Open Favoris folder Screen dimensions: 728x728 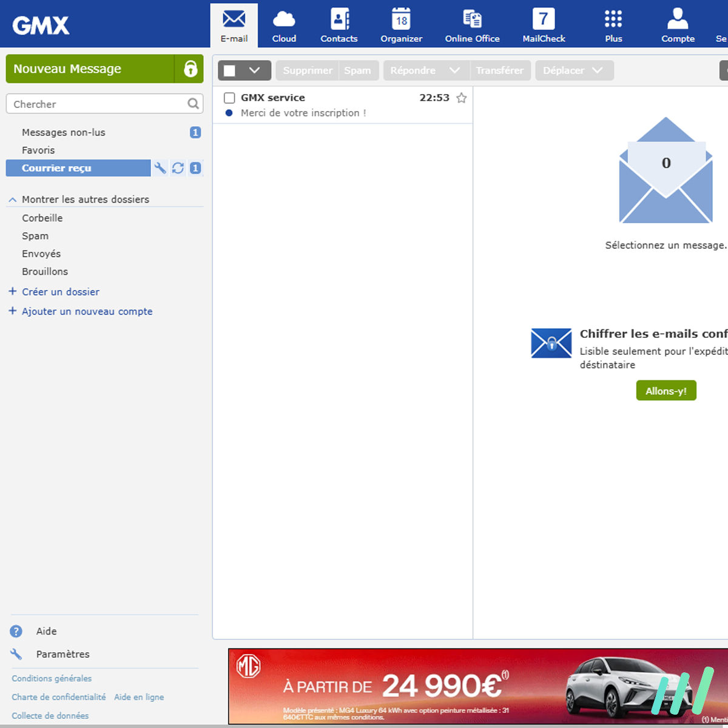[x=38, y=150]
